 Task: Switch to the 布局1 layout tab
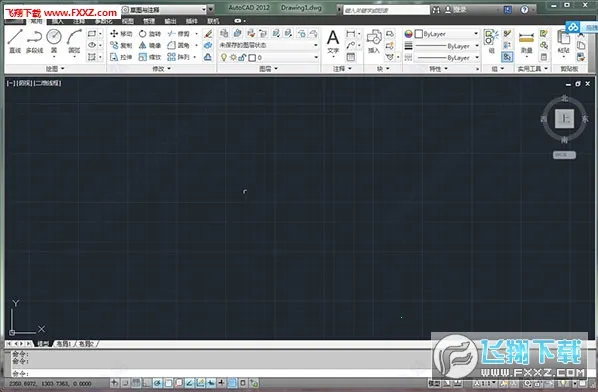click(64, 344)
